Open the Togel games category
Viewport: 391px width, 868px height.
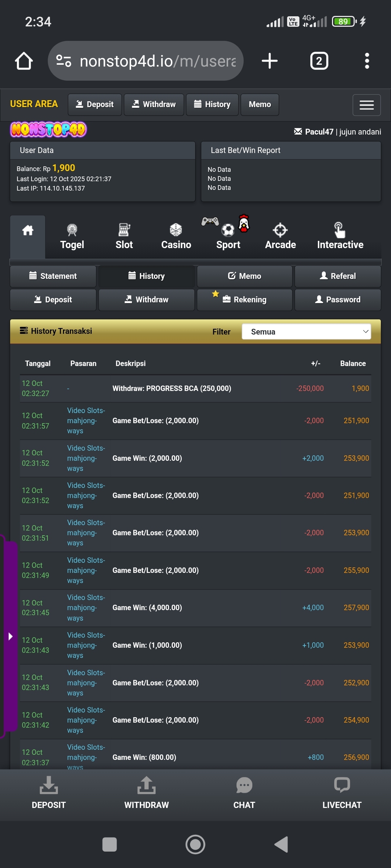pos(72,237)
